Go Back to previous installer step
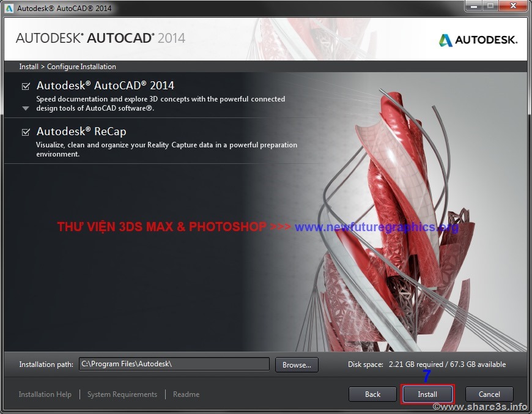Image resolution: width=532 pixels, height=414 pixels. tap(372, 394)
